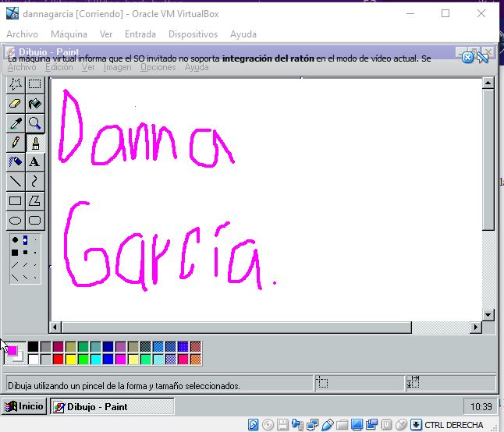Image resolution: width=504 pixels, height=432 pixels.
Task: Select the Fill With Color bucket tool
Action: (x=34, y=104)
